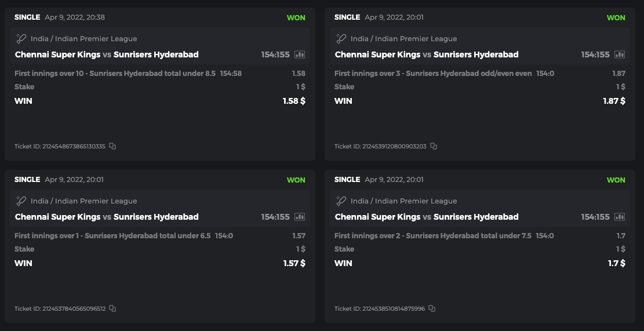Open statistics icon on odd/even bet card
The height and width of the screenshot is (331, 644).
(x=620, y=54)
